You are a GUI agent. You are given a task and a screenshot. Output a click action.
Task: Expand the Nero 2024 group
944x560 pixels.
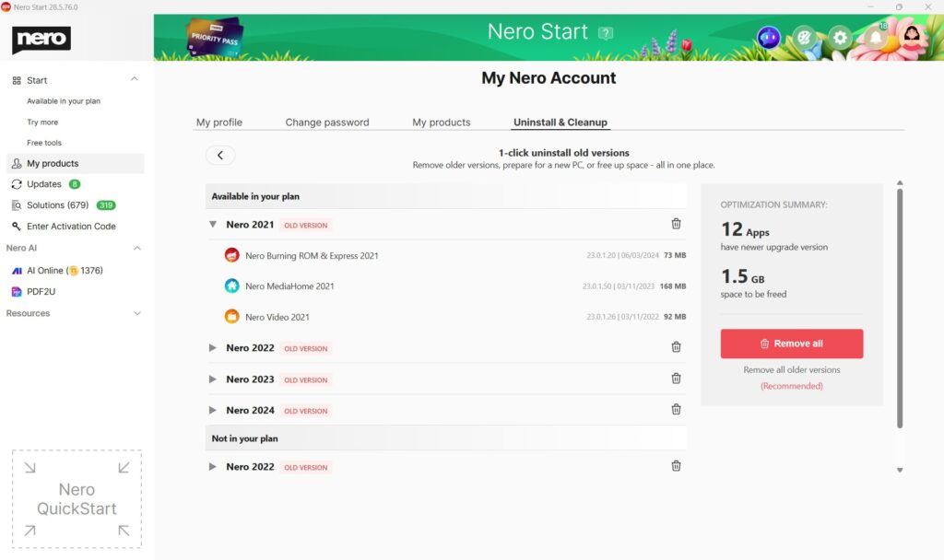click(213, 410)
